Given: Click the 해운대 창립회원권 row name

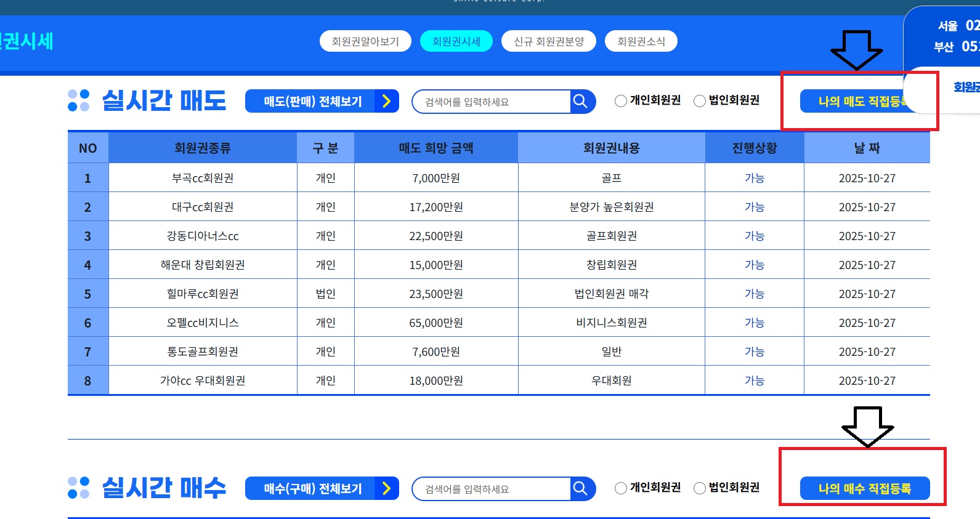Looking at the screenshot, I should [203, 265].
